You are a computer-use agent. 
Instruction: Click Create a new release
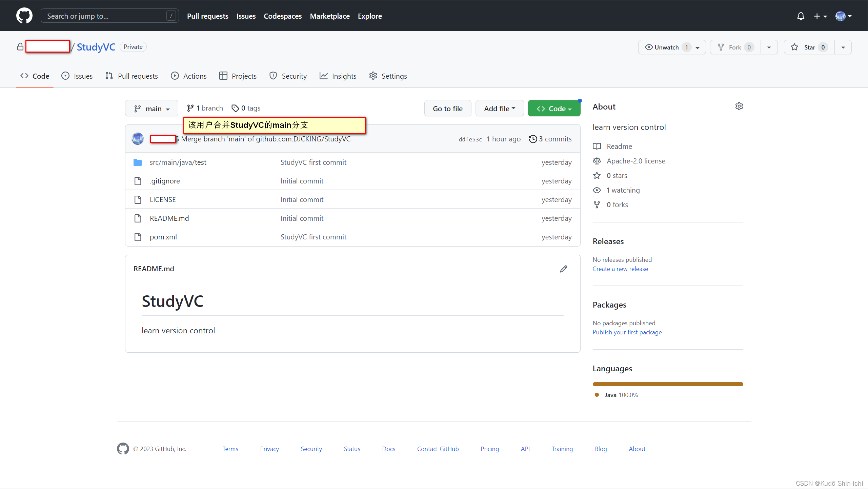[620, 269]
